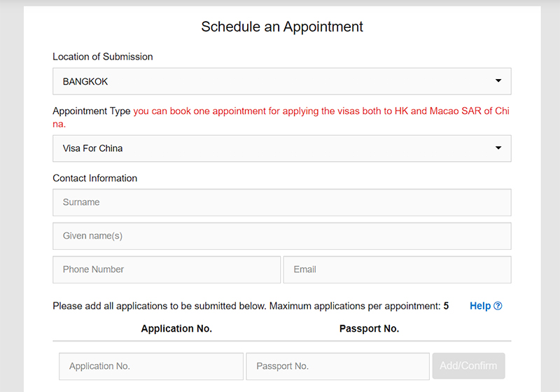The height and width of the screenshot is (392, 560).
Task: Click the Passport No. column header
Action: click(x=369, y=328)
